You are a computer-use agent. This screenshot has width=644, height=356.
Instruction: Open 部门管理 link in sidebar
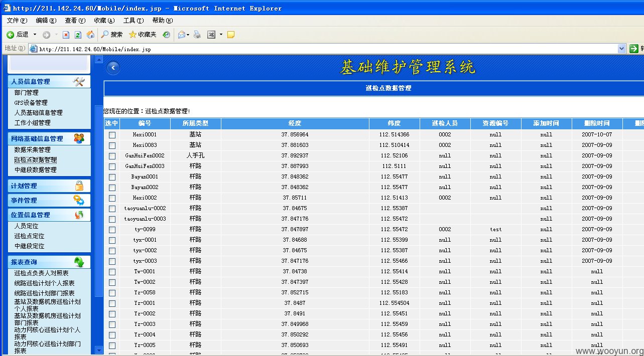point(26,93)
